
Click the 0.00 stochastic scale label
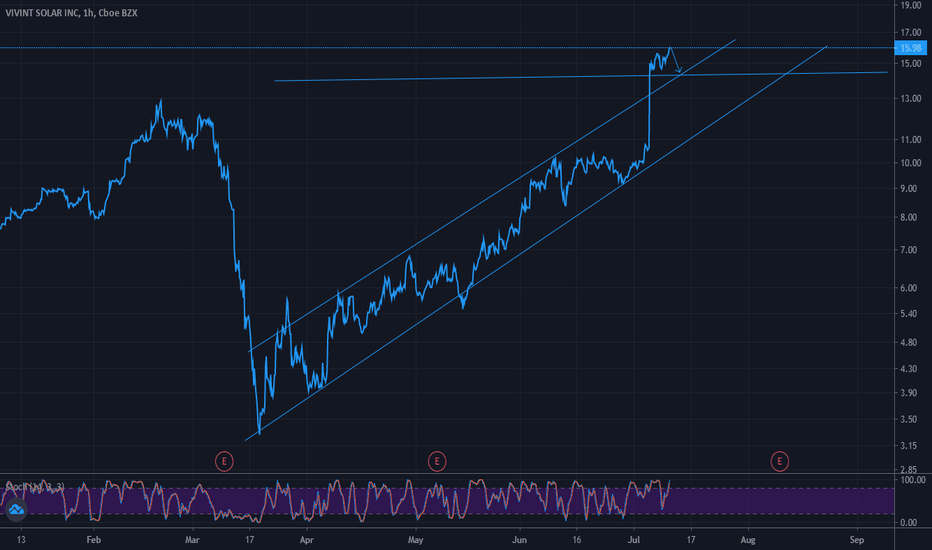click(909, 523)
